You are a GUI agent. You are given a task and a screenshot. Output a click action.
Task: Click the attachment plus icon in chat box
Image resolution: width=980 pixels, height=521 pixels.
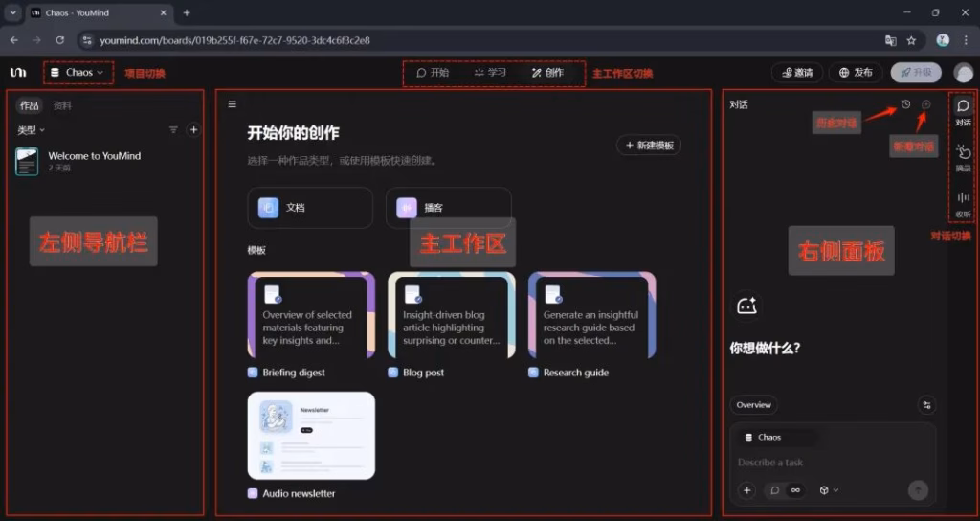point(747,490)
